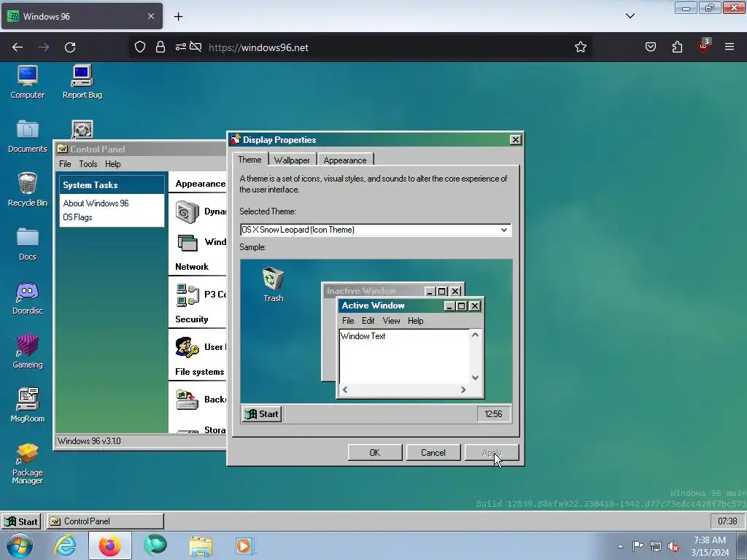Click Cancel in Display Properties

(x=433, y=452)
